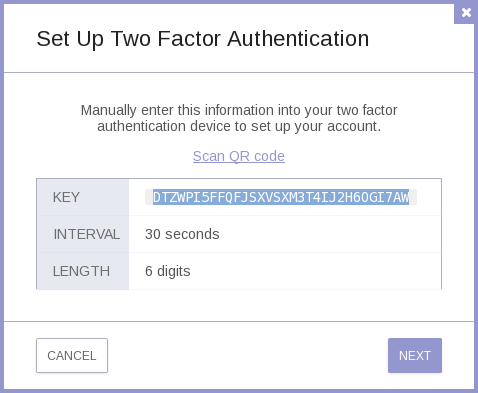Click the word seconds in the interval row
This screenshot has width=478, height=393.
click(x=192, y=234)
